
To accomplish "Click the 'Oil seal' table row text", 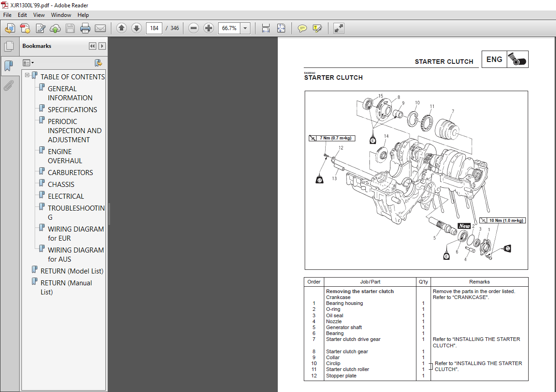I will point(335,315).
